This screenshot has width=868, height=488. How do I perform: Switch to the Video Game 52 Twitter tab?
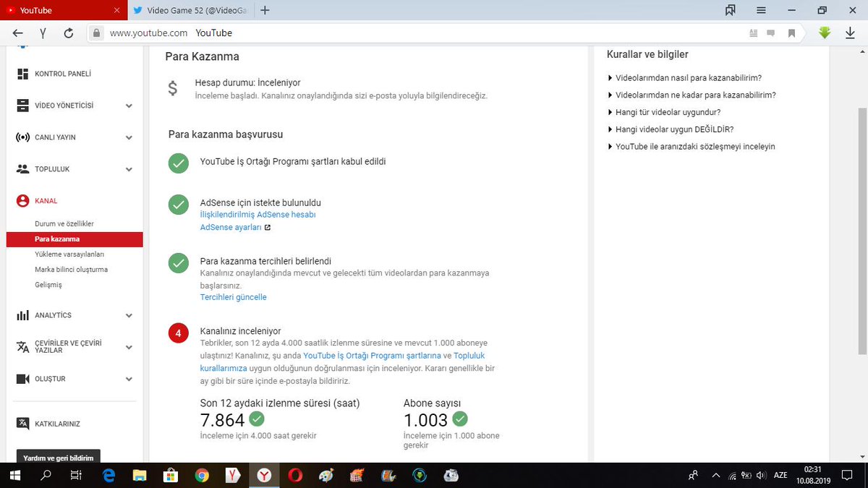tap(192, 10)
